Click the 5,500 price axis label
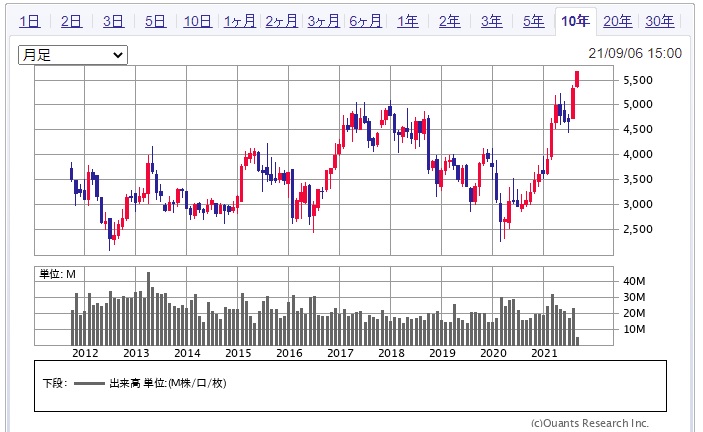The height and width of the screenshot is (432, 703). click(638, 80)
